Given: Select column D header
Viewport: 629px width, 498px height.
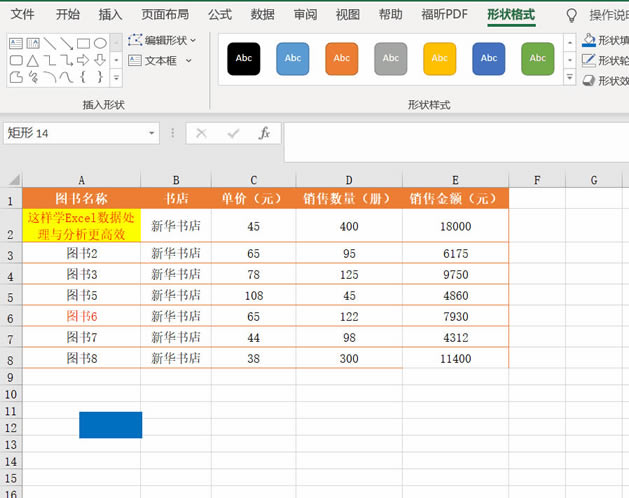Looking at the screenshot, I should click(349, 180).
